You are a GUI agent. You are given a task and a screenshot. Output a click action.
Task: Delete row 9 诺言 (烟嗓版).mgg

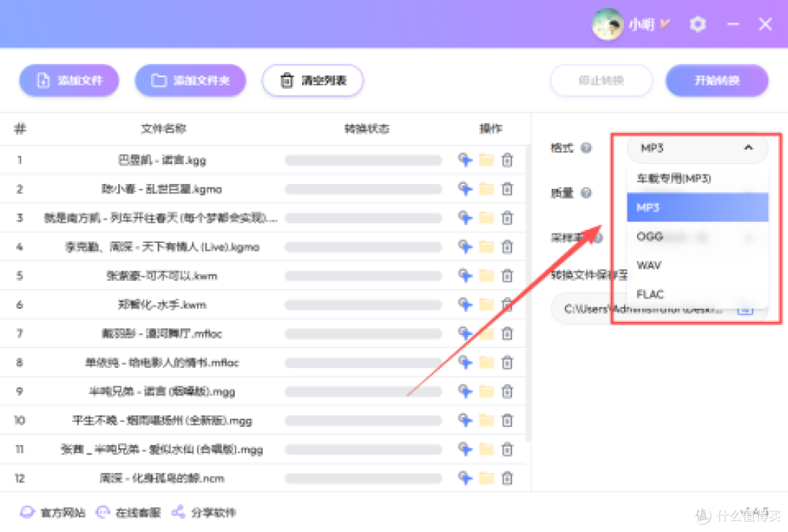507,391
